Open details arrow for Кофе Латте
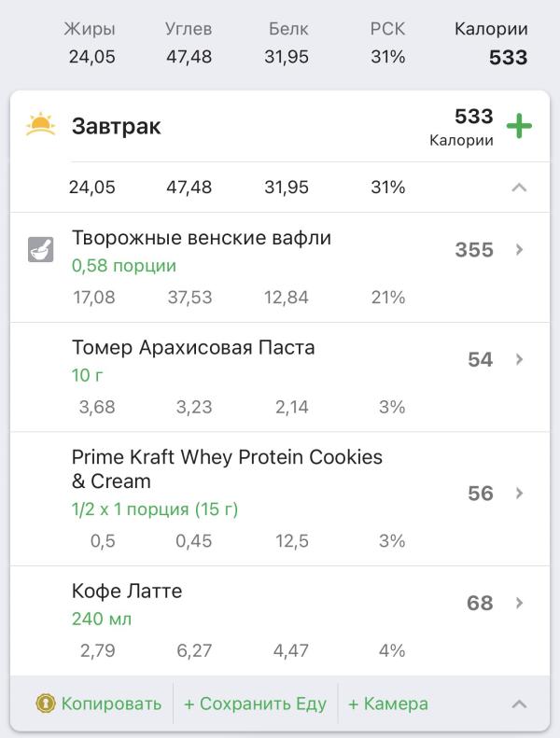This screenshot has height=738, width=560. [x=520, y=603]
